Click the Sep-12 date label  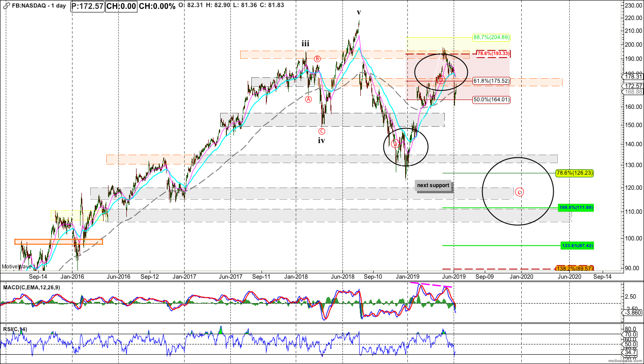coord(150,276)
